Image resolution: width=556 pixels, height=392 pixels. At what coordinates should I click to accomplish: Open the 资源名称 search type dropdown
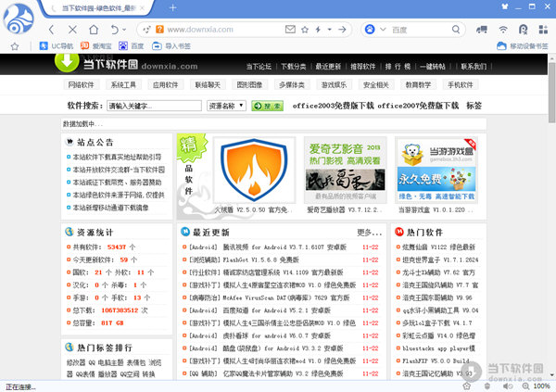[x=226, y=106]
